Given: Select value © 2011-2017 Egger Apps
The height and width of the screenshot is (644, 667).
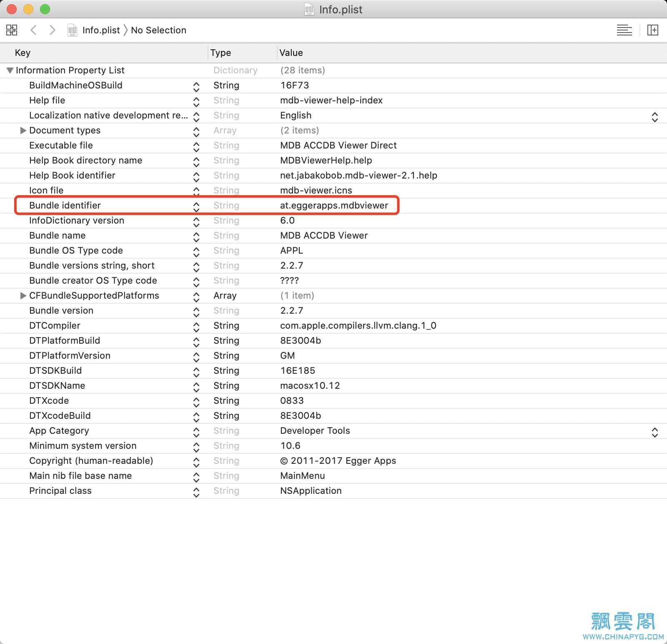Looking at the screenshot, I should pyautogui.click(x=338, y=460).
